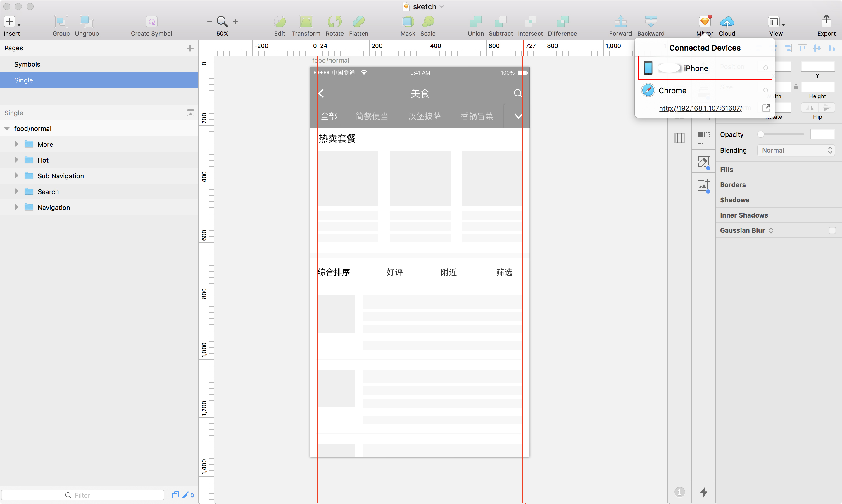Open the Blending mode dropdown

tap(796, 151)
